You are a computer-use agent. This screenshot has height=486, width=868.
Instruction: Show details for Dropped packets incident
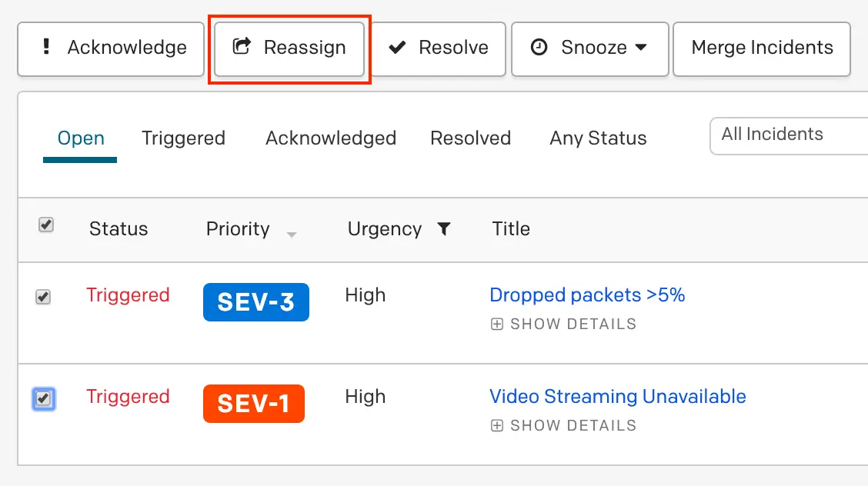coord(563,324)
